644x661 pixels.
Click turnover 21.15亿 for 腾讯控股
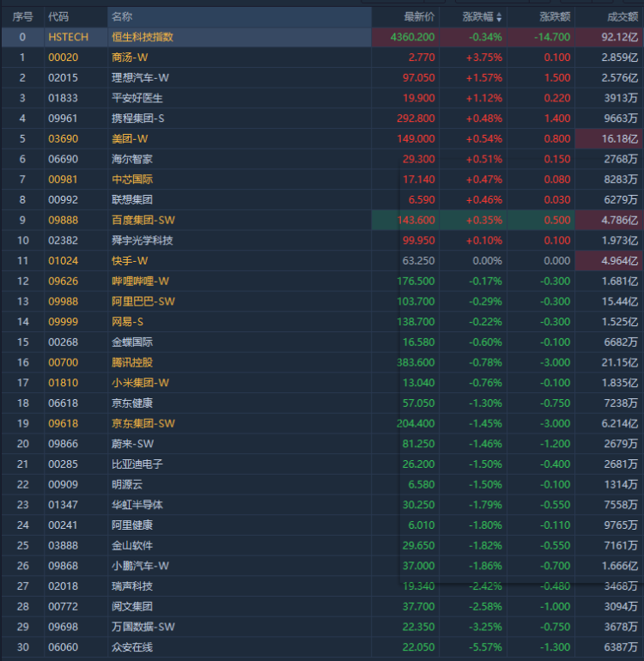[x=620, y=362]
